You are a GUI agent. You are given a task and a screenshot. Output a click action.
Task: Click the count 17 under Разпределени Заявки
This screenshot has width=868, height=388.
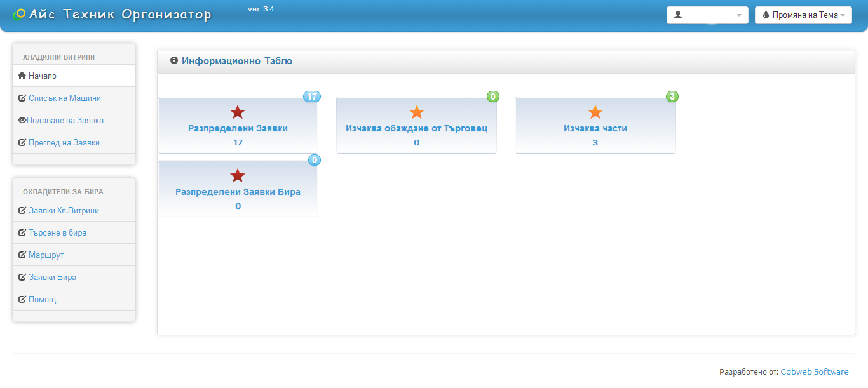click(x=238, y=143)
